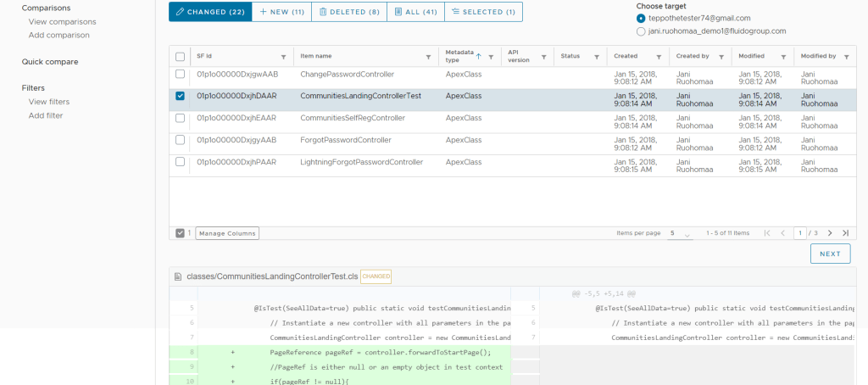Check the LightningForgotPasswordController row checkbox
This screenshot has width=868, height=385.
click(x=180, y=162)
